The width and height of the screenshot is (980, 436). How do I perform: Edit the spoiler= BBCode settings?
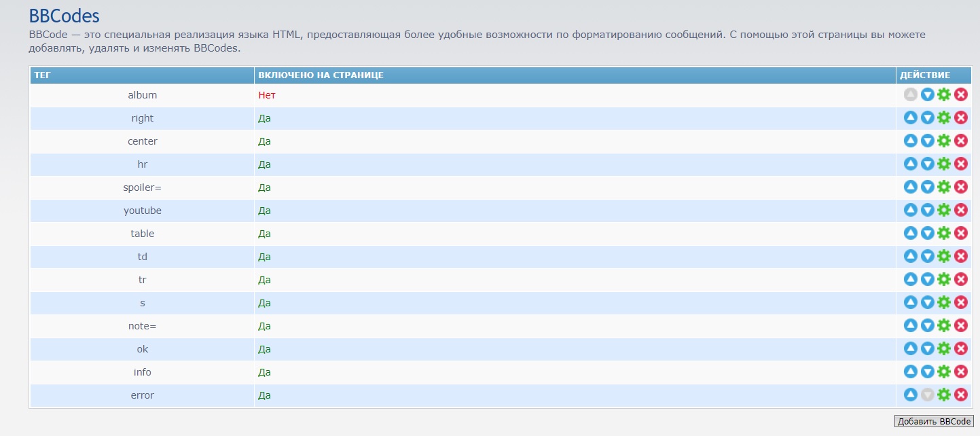(x=944, y=187)
